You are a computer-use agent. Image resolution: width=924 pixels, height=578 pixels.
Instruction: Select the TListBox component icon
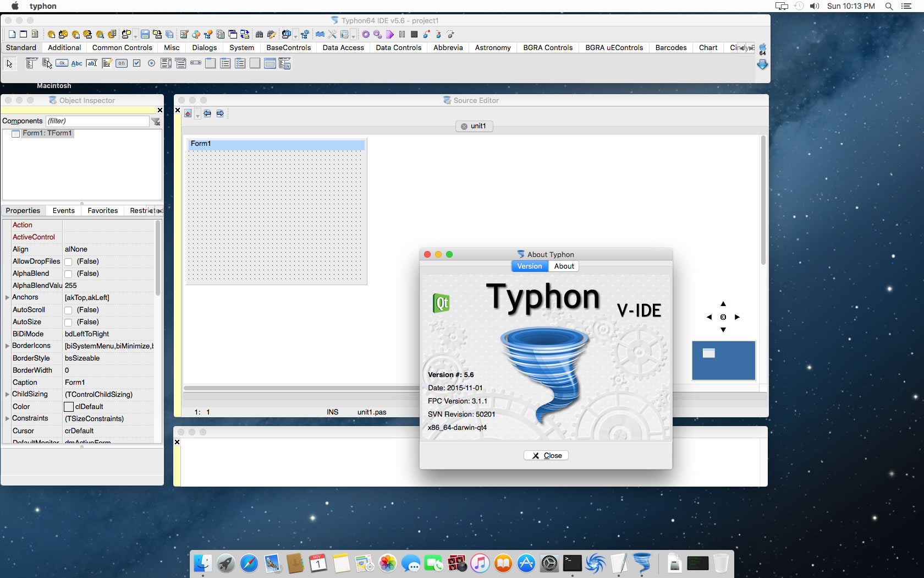166,64
